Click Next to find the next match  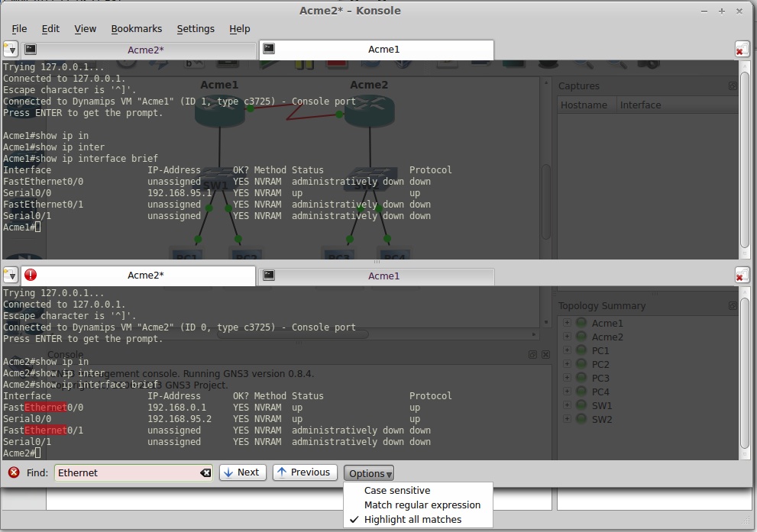(x=242, y=472)
